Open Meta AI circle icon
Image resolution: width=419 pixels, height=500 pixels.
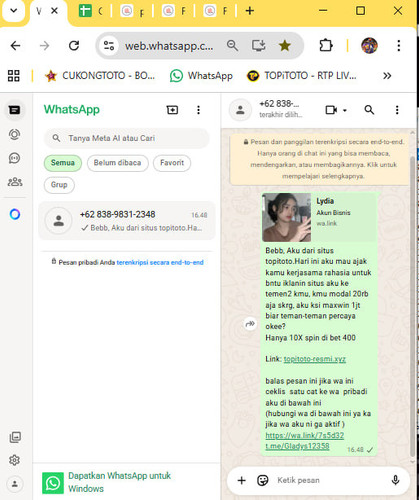click(15, 214)
